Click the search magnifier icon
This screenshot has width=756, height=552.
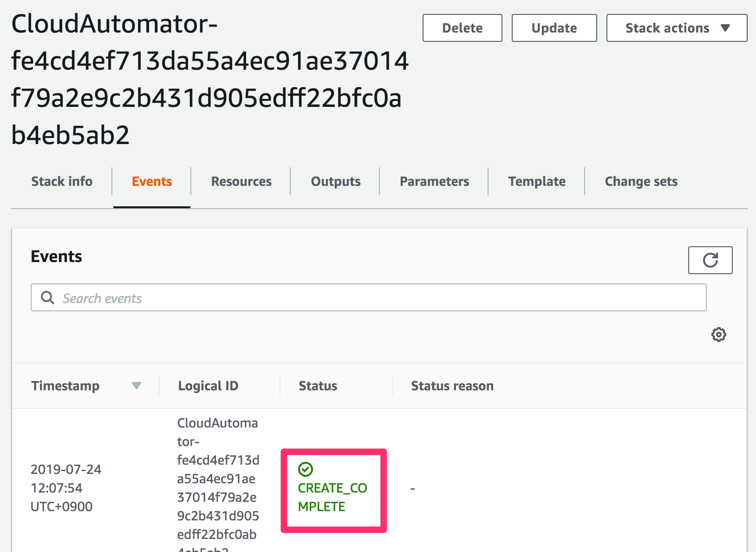pyautogui.click(x=47, y=297)
